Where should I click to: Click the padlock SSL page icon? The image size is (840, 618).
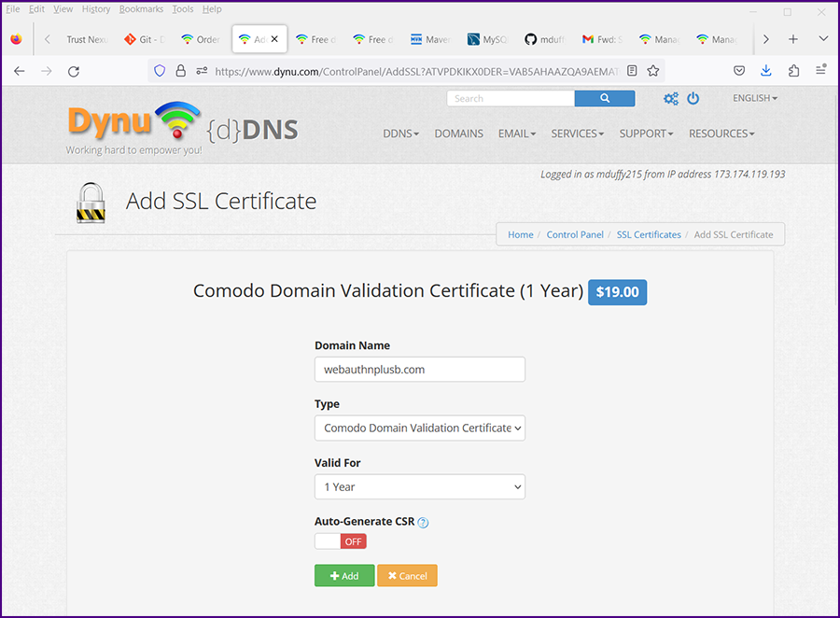pyautogui.click(x=91, y=203)
